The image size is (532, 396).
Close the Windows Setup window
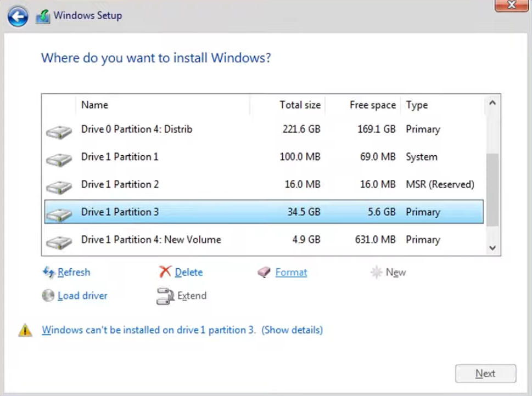(511, 5)
